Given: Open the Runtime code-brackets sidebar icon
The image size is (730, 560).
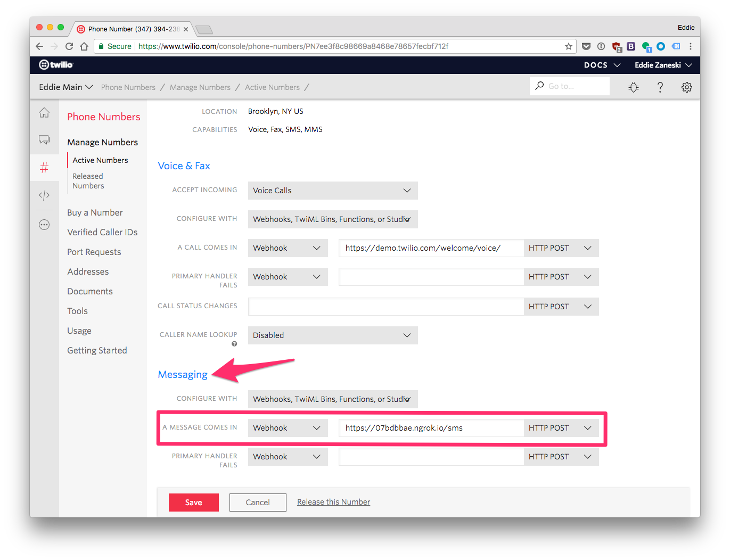Looking at the screenshot, I should click(44, 195).
